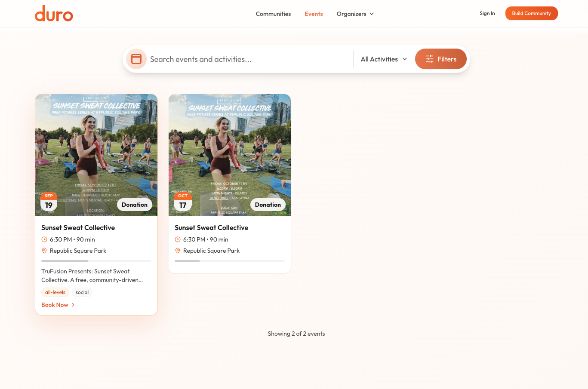Go to the Communities page

coord(273,14)
